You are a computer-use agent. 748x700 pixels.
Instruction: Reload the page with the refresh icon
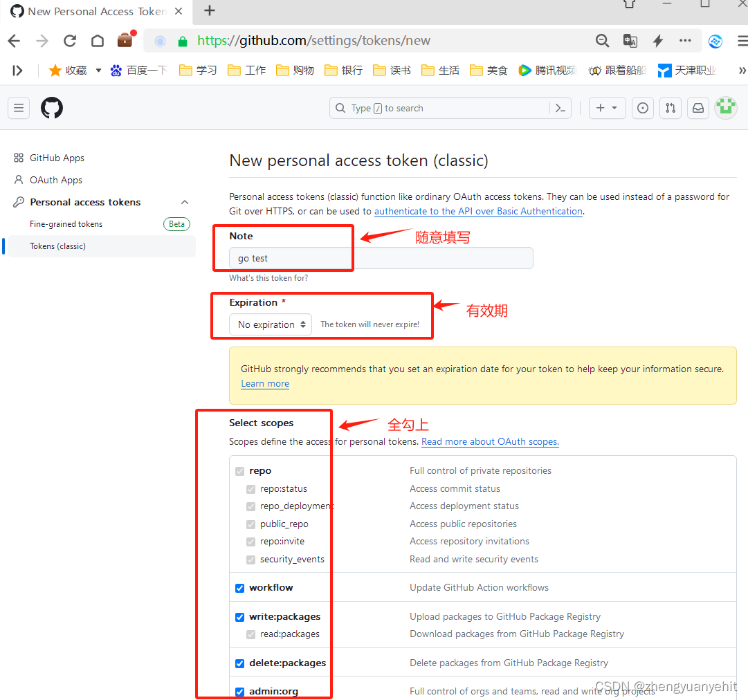click(70, 41)
